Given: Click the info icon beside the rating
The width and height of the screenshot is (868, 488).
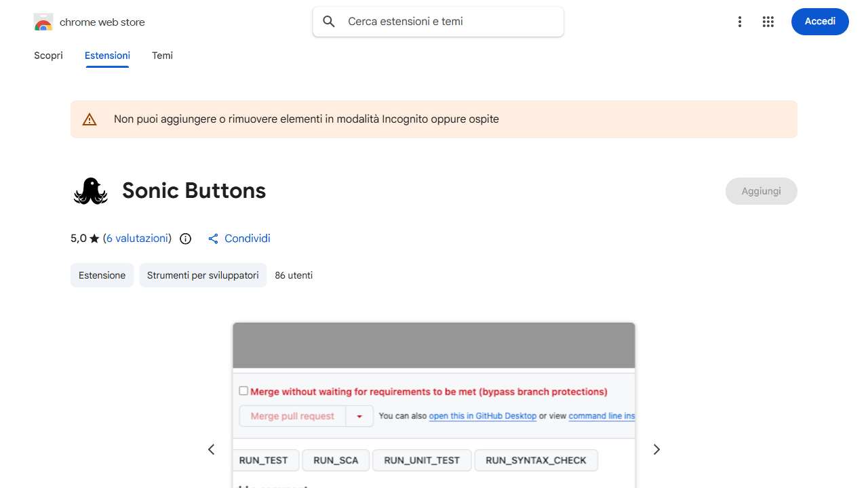Looking at the screenshot, I should 185,239.
